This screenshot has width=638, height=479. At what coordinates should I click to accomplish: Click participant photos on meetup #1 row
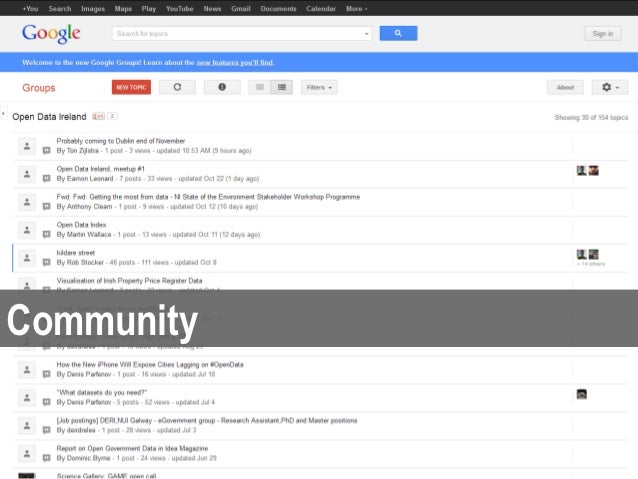(x=588, y=171)
